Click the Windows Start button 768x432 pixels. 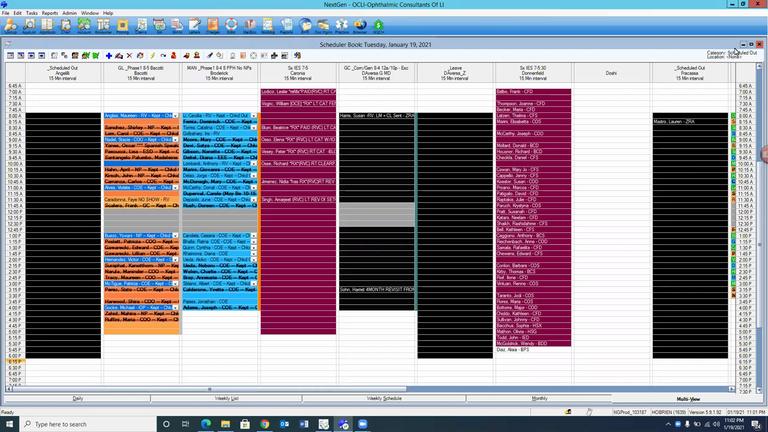(10, 424)
